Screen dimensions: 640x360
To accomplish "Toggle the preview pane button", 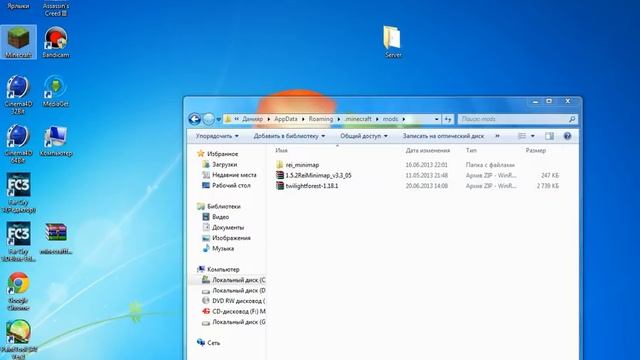I will click(549, 136).
